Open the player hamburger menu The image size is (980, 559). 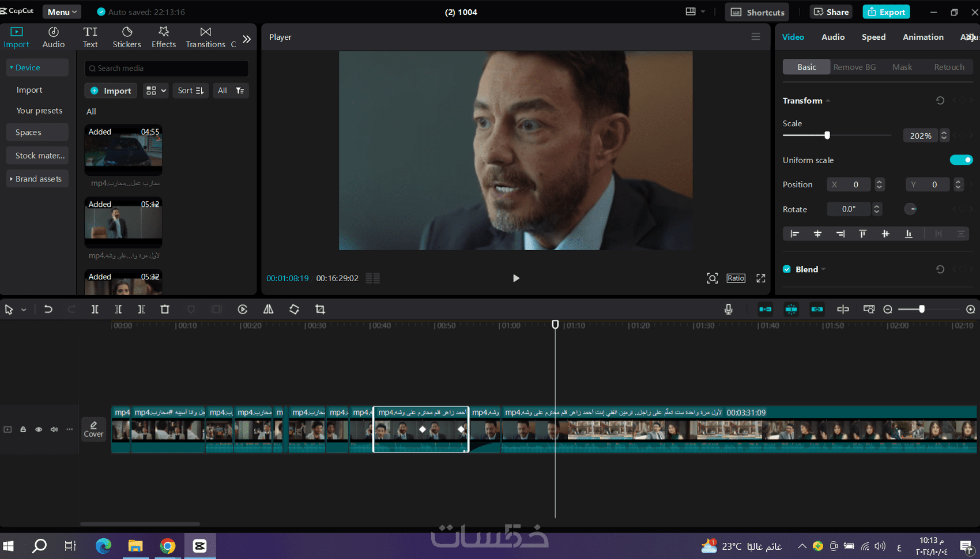(x=756, y=37)
